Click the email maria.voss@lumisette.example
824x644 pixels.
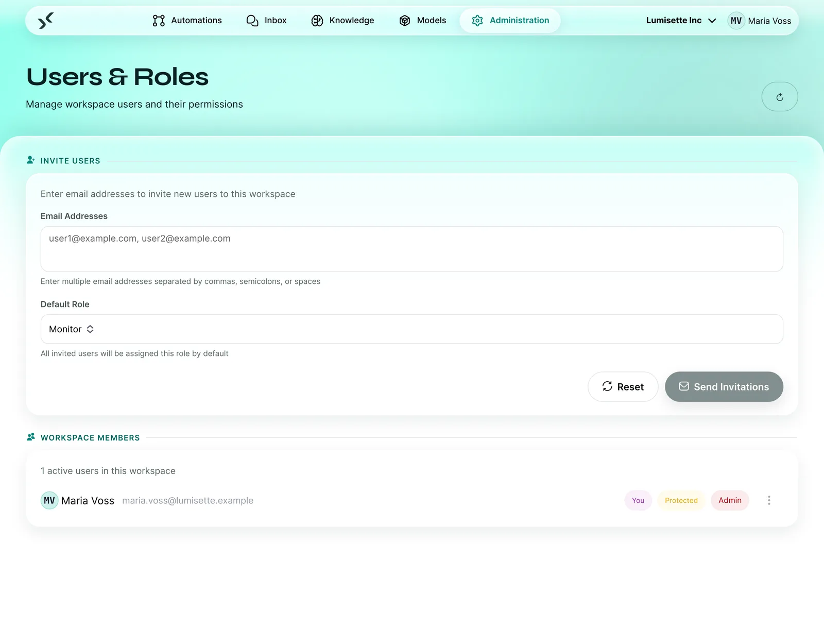click(x=188, y=501)
